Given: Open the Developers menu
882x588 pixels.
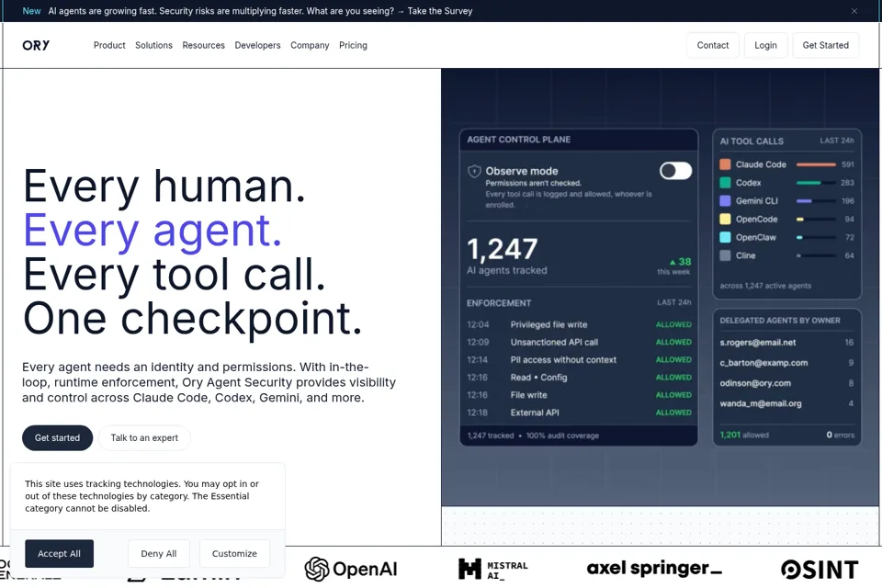Looking at the screenshot, I should pyautogui.click(x=257, y=45).
